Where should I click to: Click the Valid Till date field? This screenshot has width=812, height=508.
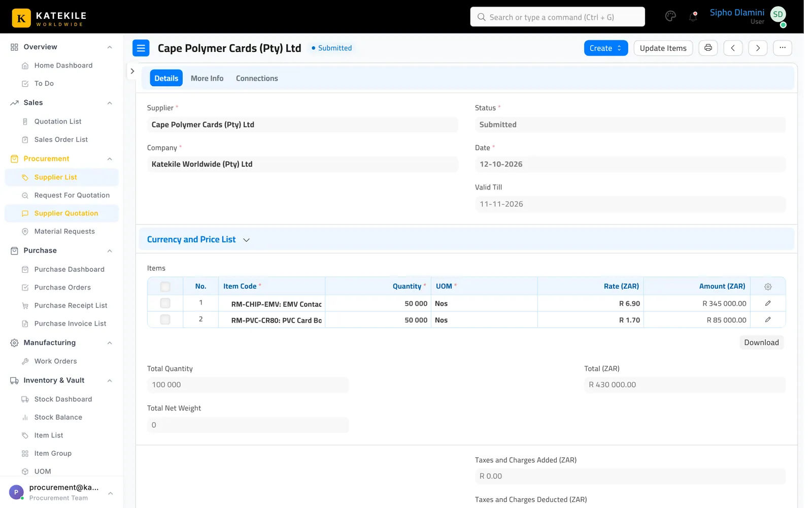pos(630,204)
